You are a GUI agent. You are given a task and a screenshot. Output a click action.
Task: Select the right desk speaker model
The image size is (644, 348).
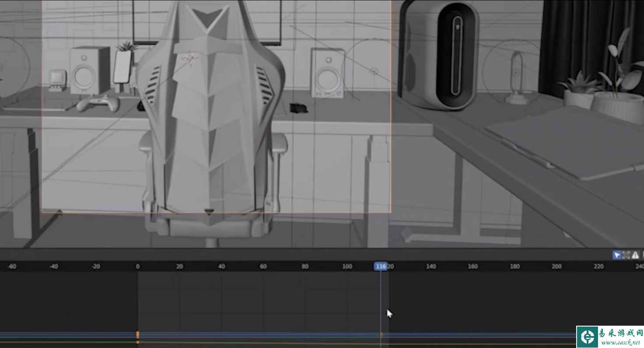[x=327, y=74]
